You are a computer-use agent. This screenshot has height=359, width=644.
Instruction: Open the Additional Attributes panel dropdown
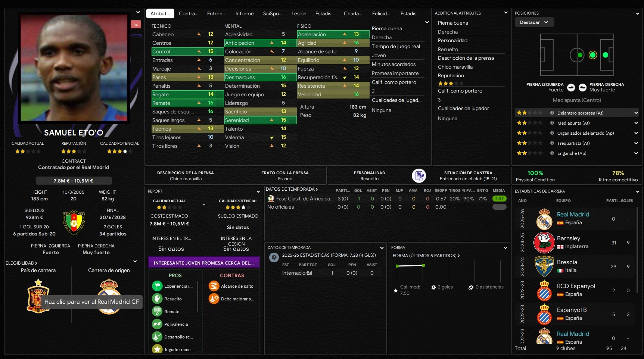point(506,13)
